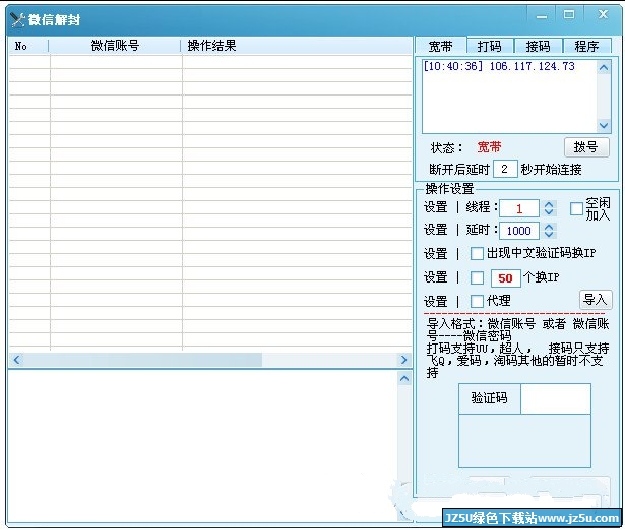Screen dimensions: 625x530
Task: Increase the 线程 thread count
Action: (549, 204)
